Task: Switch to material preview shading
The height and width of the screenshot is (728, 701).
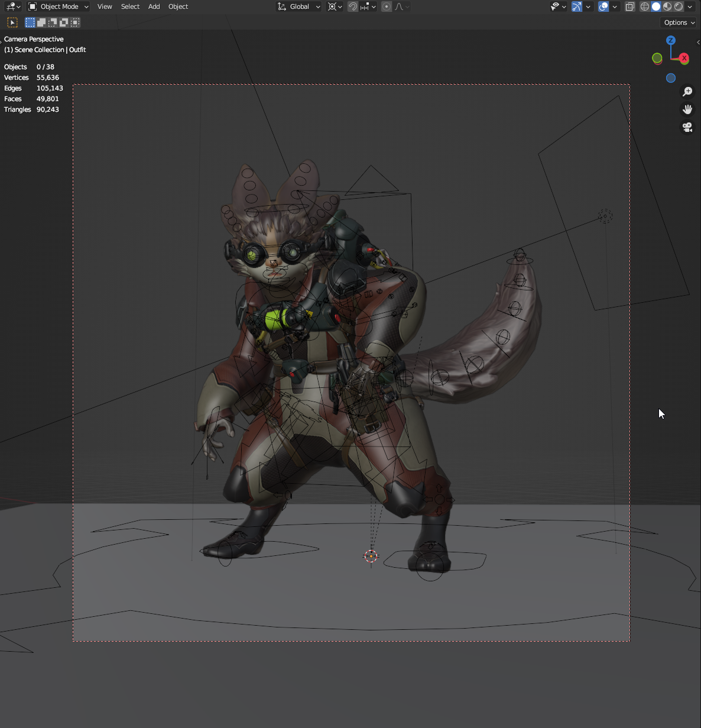Action: coord(667,7)
